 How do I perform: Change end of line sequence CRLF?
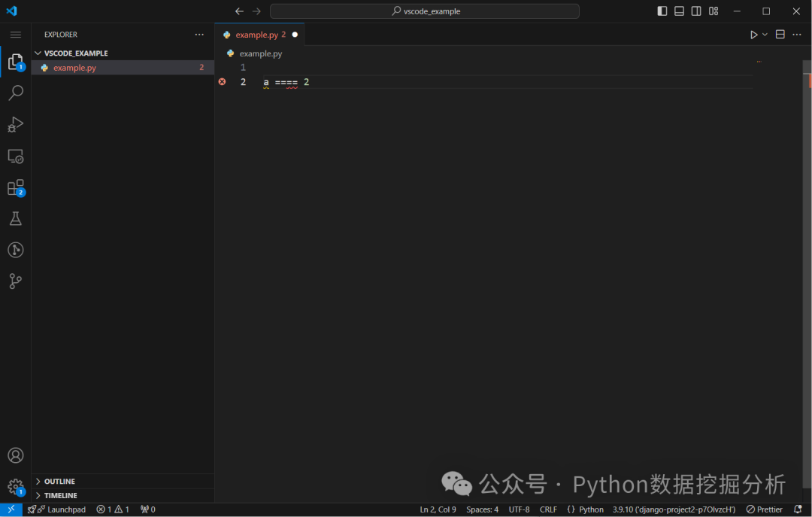coord(548,509)
